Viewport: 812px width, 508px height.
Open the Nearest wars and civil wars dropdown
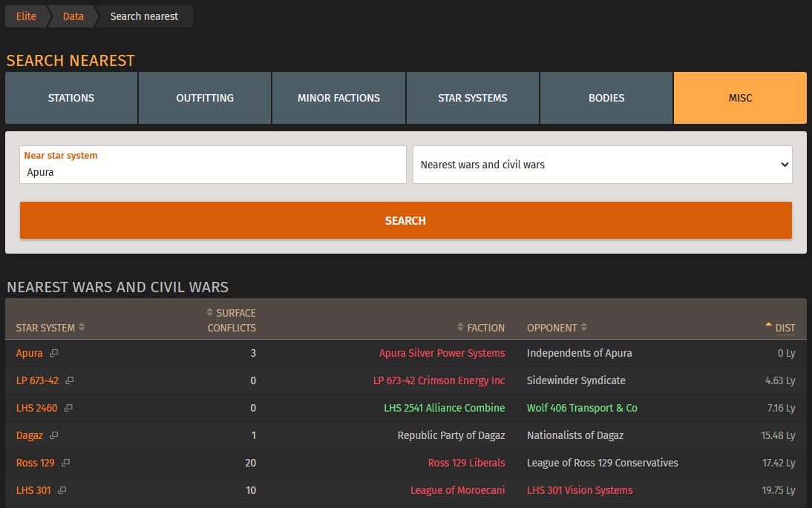(x=602, y=165)
